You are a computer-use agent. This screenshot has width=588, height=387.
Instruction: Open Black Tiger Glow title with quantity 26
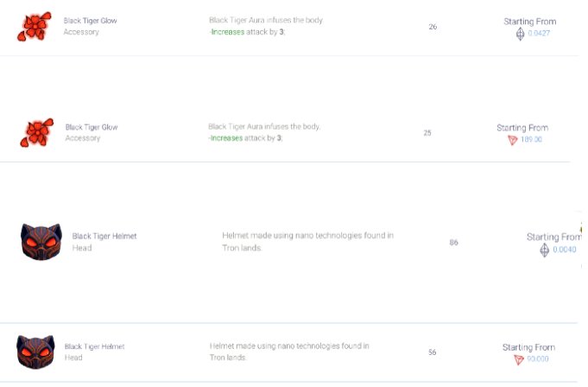click(x=91, y=21)
